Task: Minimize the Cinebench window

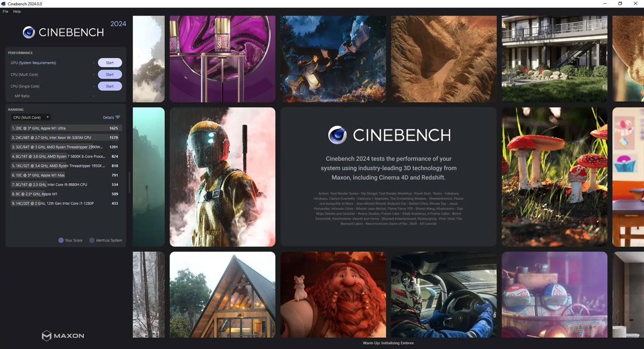Action: pyautogui.click(x=606, y=4)
